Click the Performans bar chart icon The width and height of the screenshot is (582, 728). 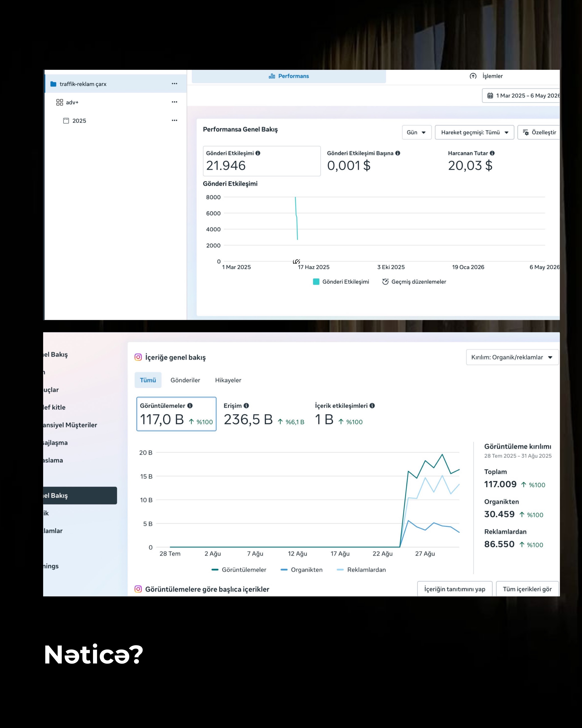click(272, 76)
